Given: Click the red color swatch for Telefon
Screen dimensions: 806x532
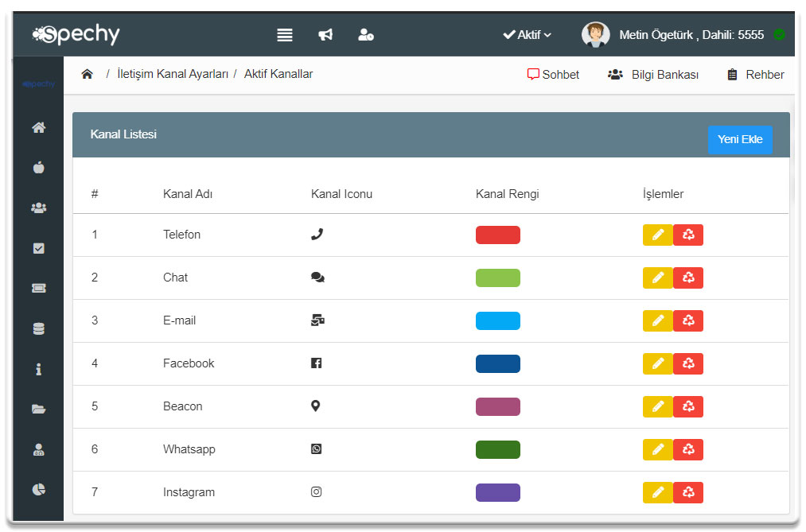Looking at the screenshot, I should pyautogui.click(x=497, y=235).
